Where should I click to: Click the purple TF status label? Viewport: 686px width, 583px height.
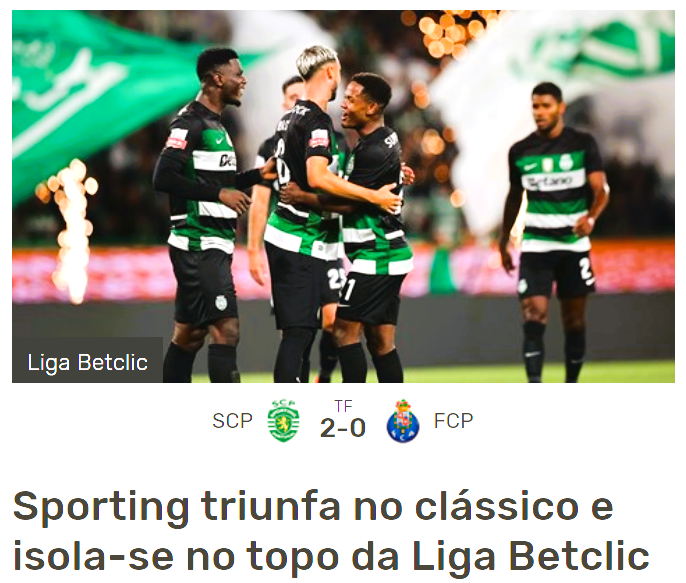point(343,406)
